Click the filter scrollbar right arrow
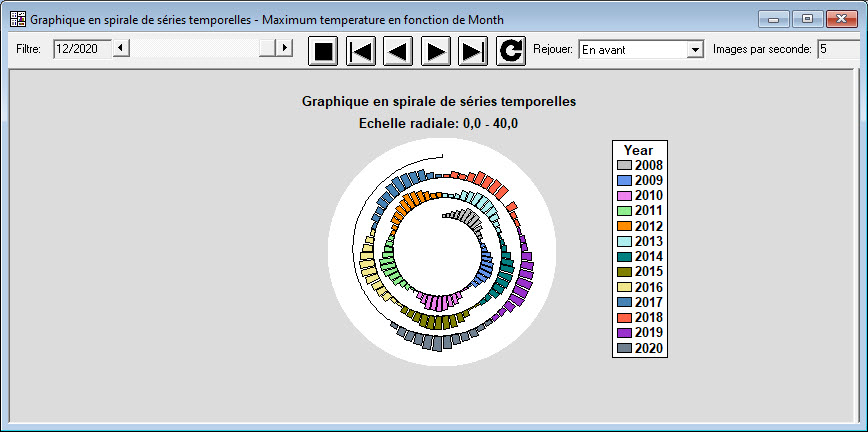 (x=285, y=48)
